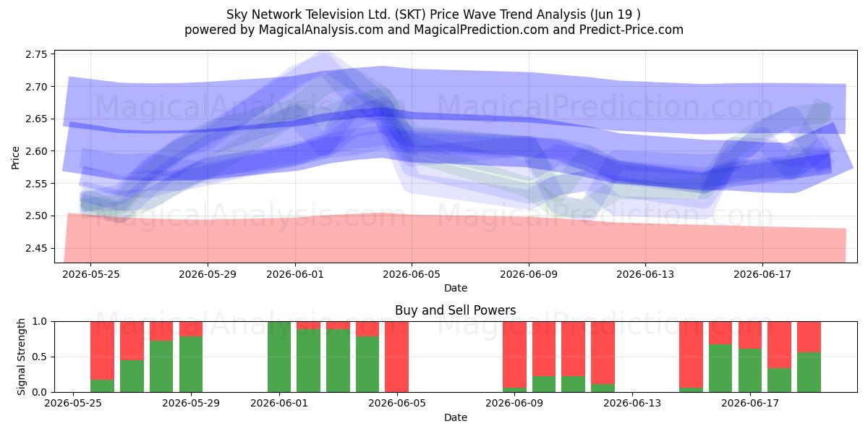Click the 2.70 price tick label

(36, 87)
